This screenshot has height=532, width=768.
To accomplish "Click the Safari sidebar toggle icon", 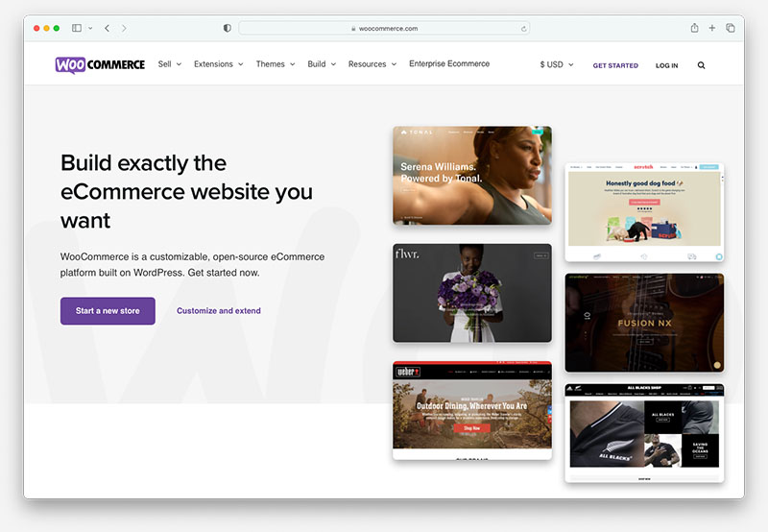I will point(77,28).
